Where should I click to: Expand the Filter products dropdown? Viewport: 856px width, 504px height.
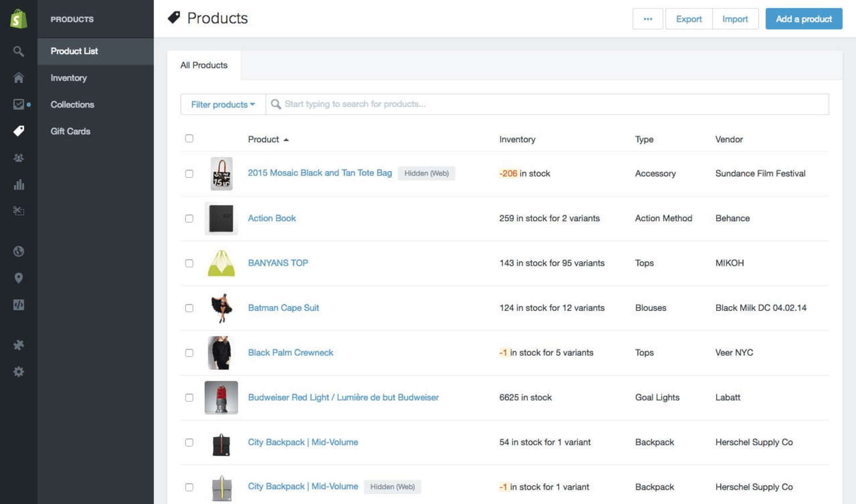pos(223,104)
